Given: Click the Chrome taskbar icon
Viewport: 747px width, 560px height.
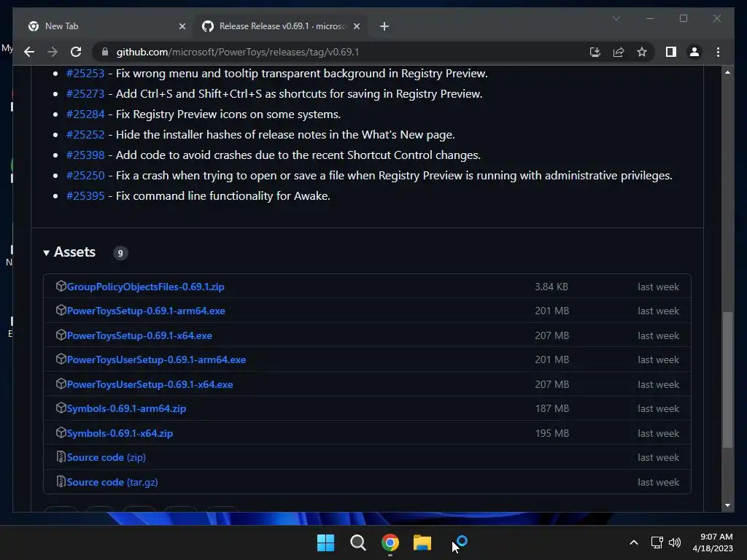Looking at the screenshot, I should coord(390,542).
